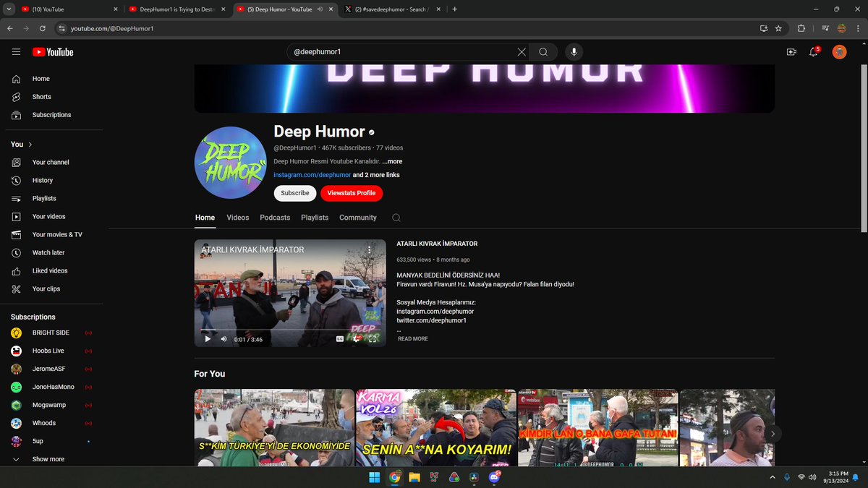Open the ATARLI KIVRAK İMPARATOR title link
Screen dimensions: 868x488
[x=437, y=244]
